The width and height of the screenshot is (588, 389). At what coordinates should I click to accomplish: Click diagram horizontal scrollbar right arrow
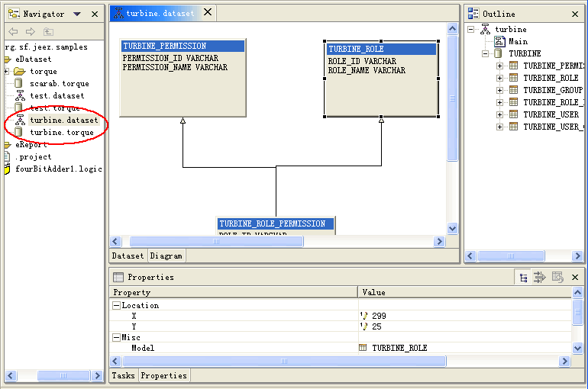[439, 242]
